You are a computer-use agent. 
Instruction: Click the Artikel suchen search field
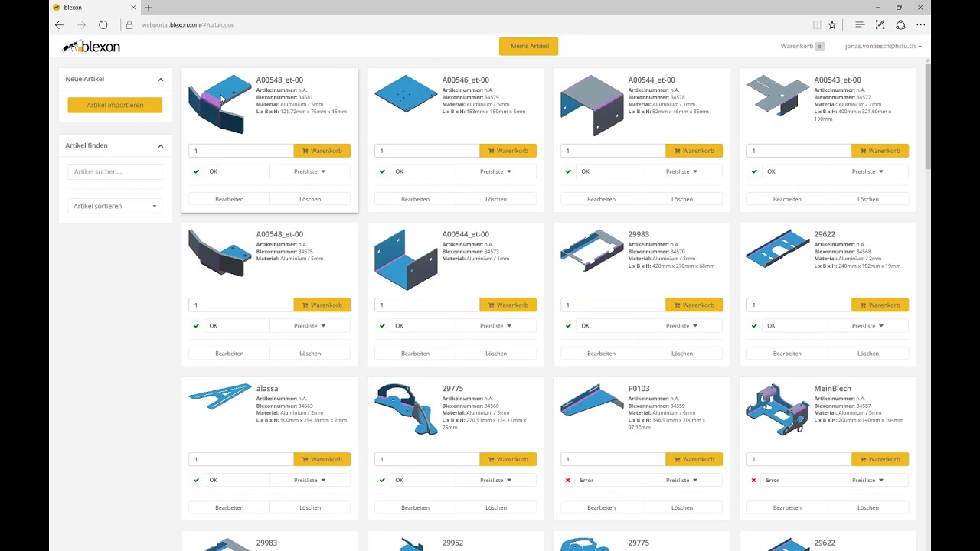(115, 171)
